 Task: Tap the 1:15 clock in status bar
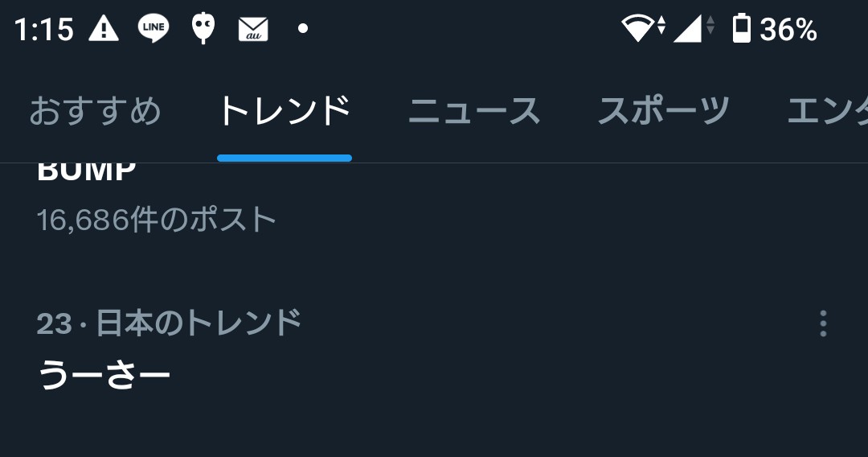click(x=43, y=29)
